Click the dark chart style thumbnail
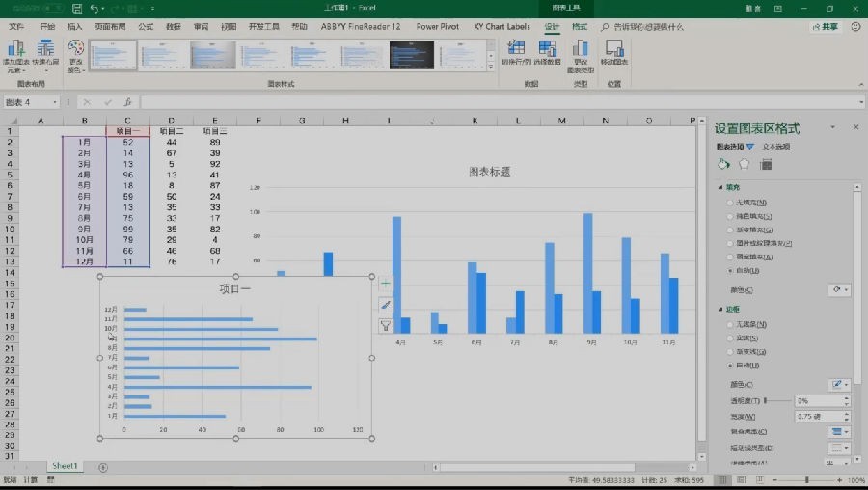Image resolution: width=868 pixels, height=490 pixels. click(411, 55)
